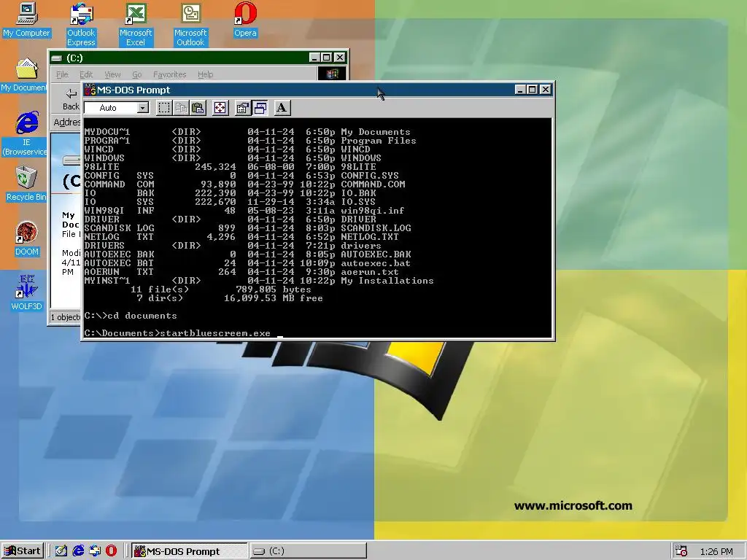Launch the Outlook Express desktop shortcut
Screen dimensions: 747x560
81,24
